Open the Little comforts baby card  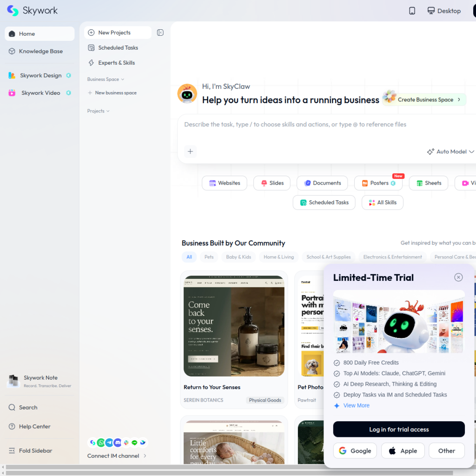pos(234,442)
